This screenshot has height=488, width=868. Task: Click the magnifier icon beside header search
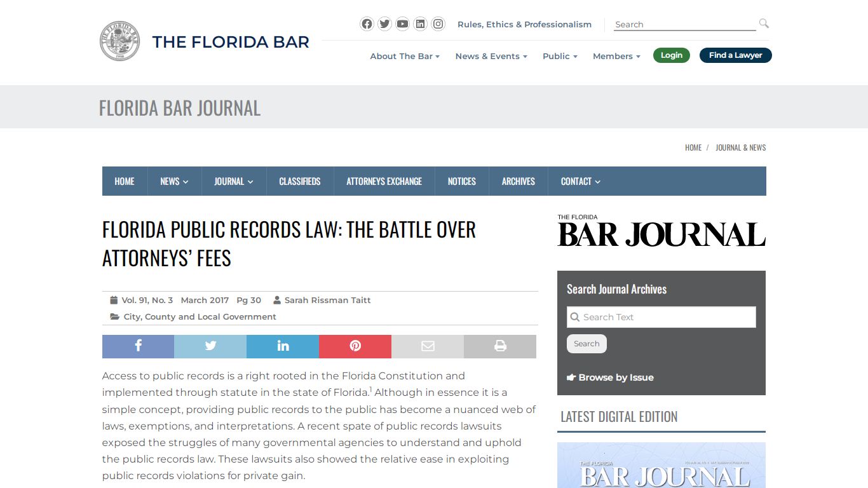click(x=764, y=24)
